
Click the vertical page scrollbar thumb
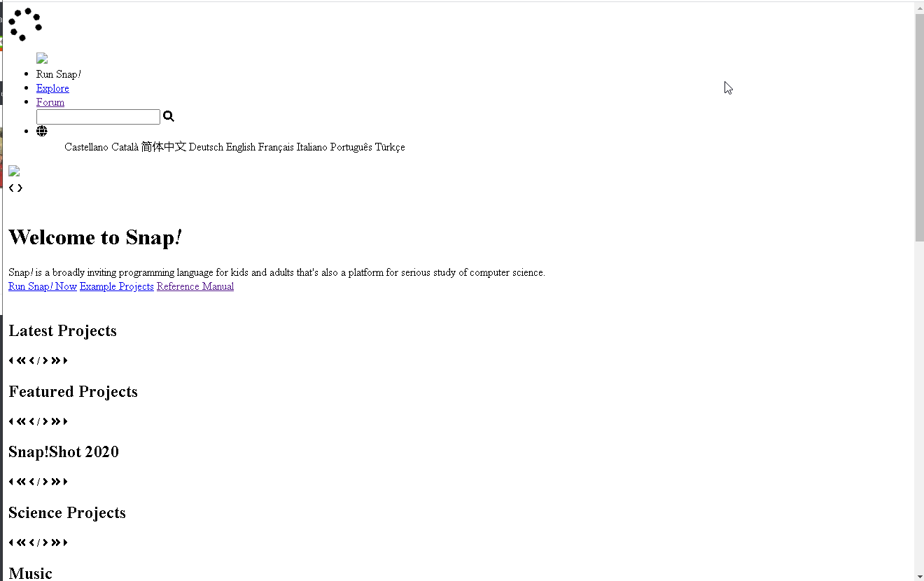(x=919, y=127)
